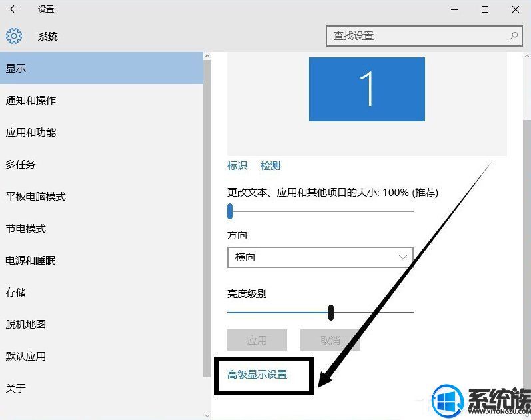Click the 取消 button

330,340
